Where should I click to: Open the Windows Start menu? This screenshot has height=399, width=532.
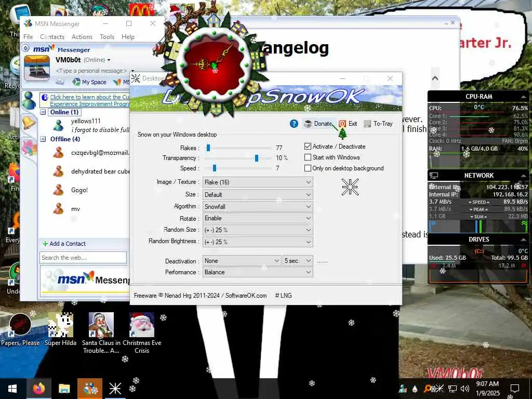(12, 389)
